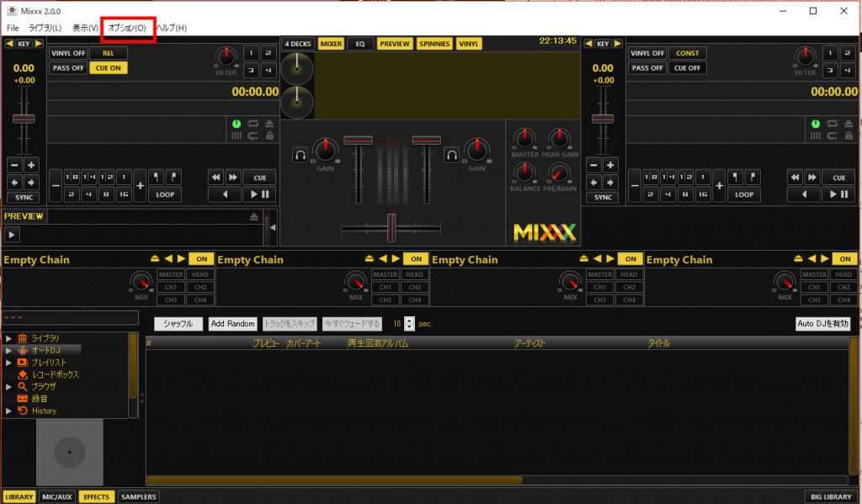The height and width of the screenshot is (504, 862).
Task: Click left deck fast rewind icon
Action: click(x=216, y=178)
